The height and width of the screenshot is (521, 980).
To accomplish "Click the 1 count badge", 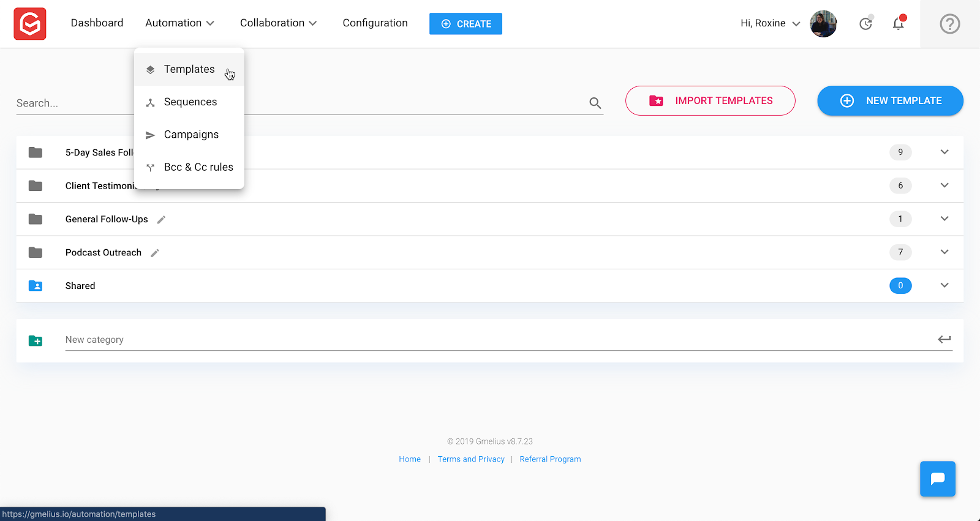I will [900, 219].
